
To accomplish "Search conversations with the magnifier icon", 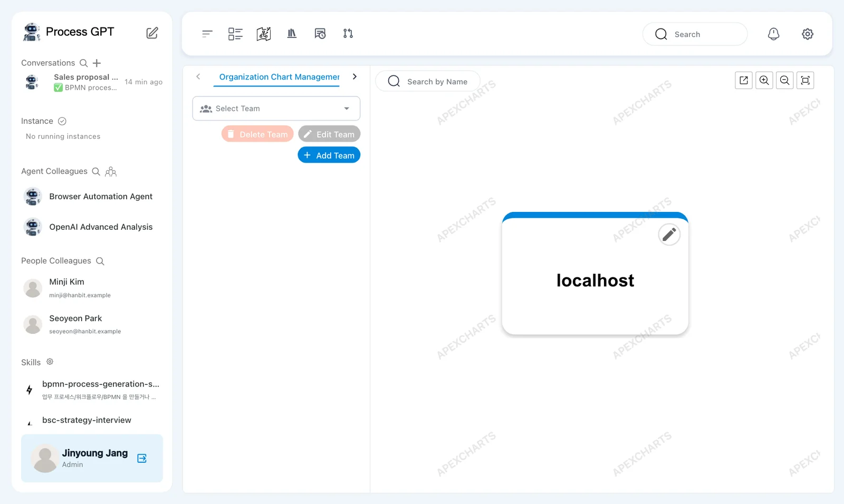I will (x=83, y=63).
